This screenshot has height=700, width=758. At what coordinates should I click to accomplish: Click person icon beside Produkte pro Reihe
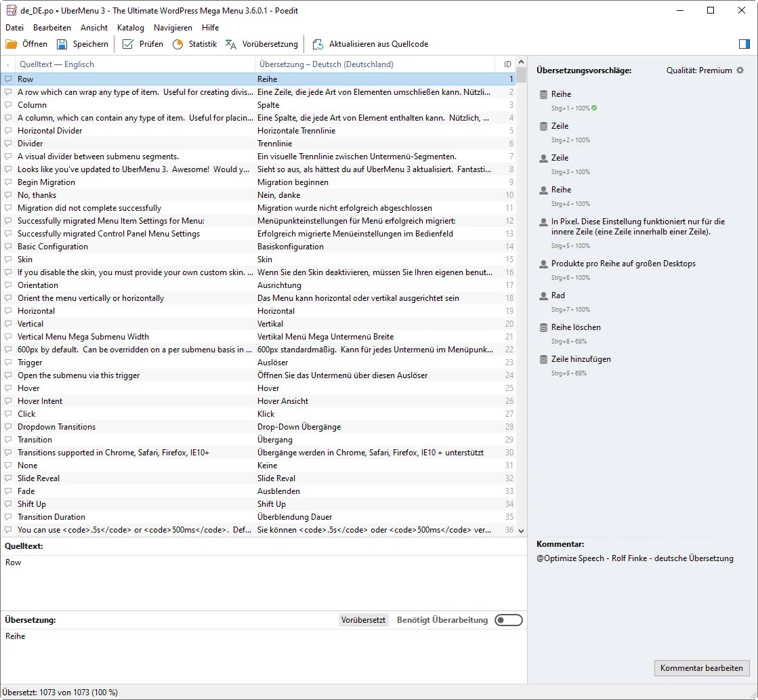(x=543, y=264)
